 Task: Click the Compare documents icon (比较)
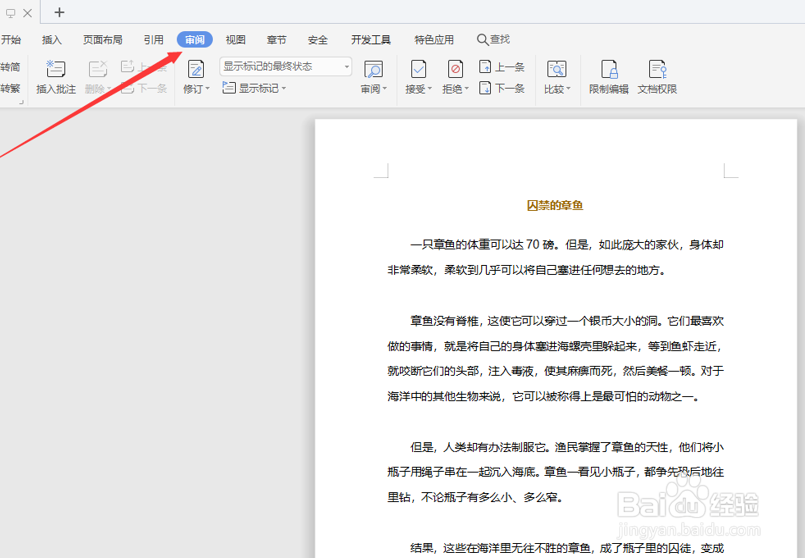557,69
